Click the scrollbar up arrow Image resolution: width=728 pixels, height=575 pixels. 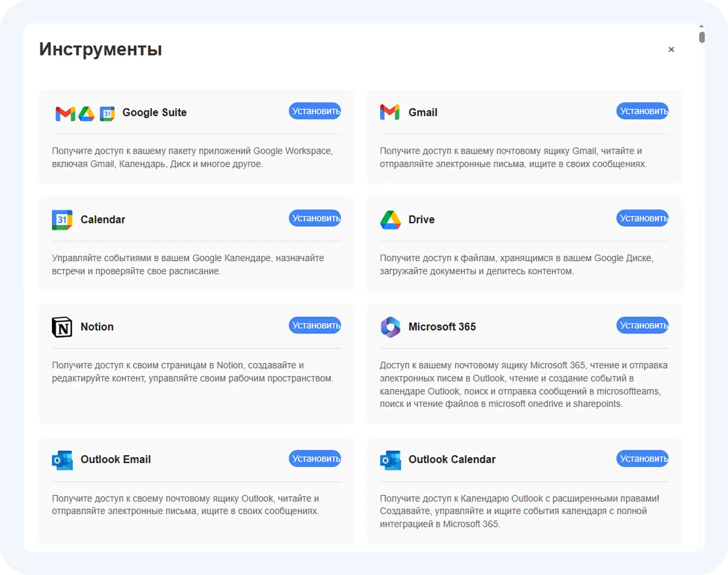point(702,26)
